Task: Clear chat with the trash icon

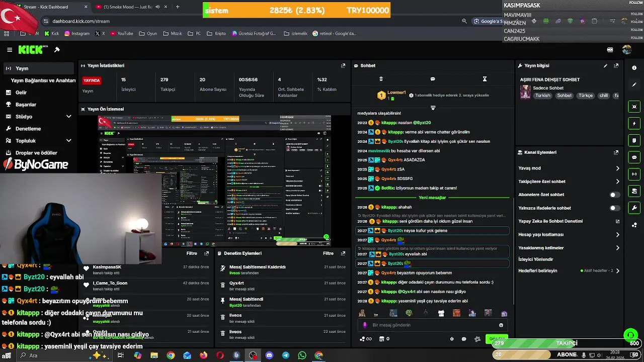Action: tap(381, 79)
